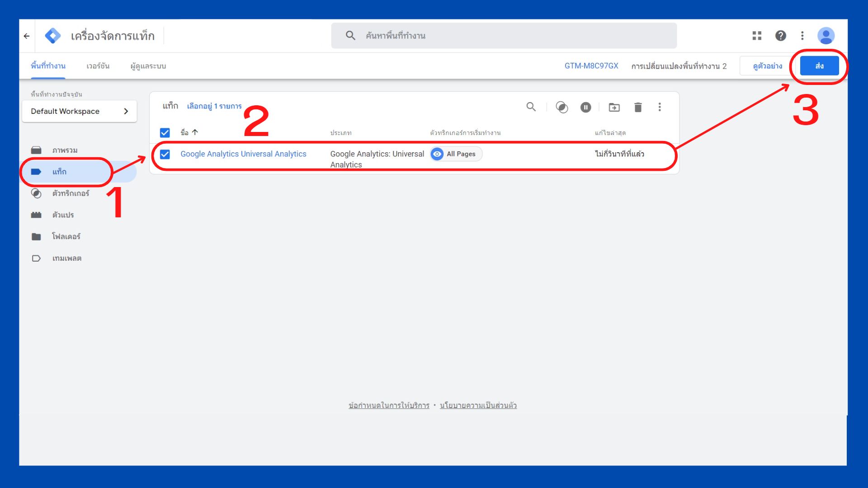Screen dimensions: 868x488
Task: Open ตัวแปร in the sidebar
Action: point(63,215)
